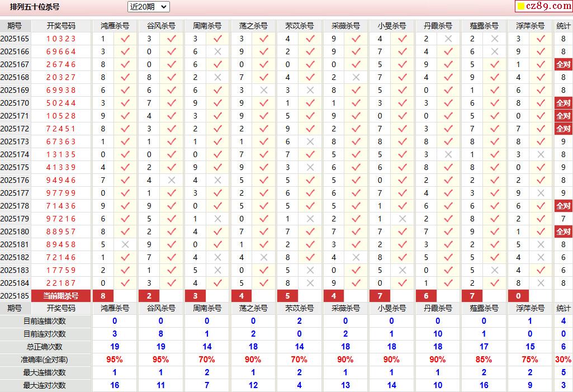Click the X mark for 小旻杀号 in row 2025183
This screenshot has height=392, width=573.
[x=402, y=270]
